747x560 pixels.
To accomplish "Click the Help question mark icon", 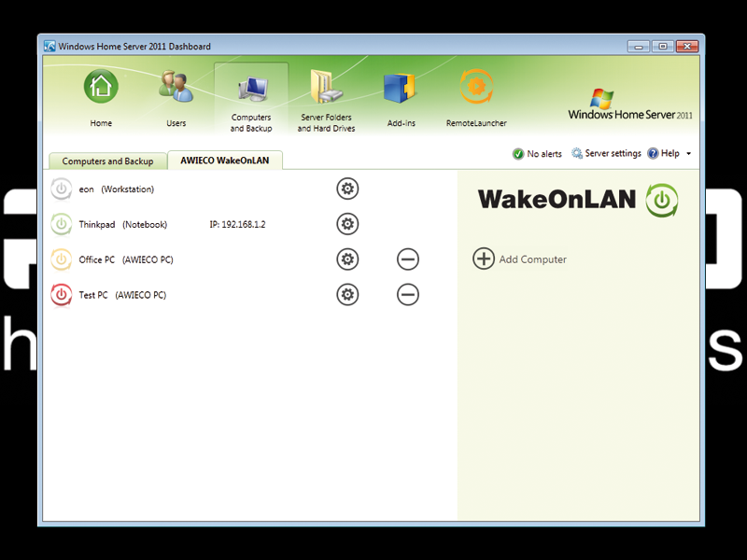I will coord(653,153).
